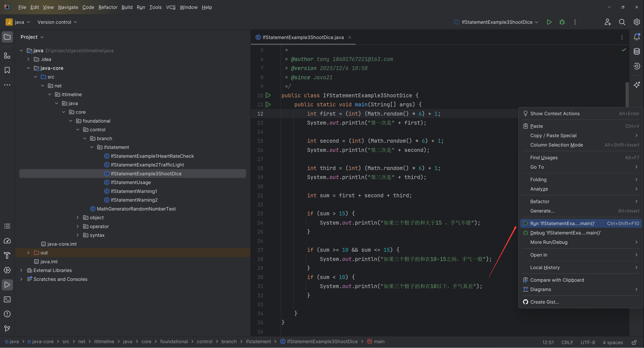This screenshot has width=644, height=348.
Task: Choose Find Usages in context menu
Action: tap(580, 158)
